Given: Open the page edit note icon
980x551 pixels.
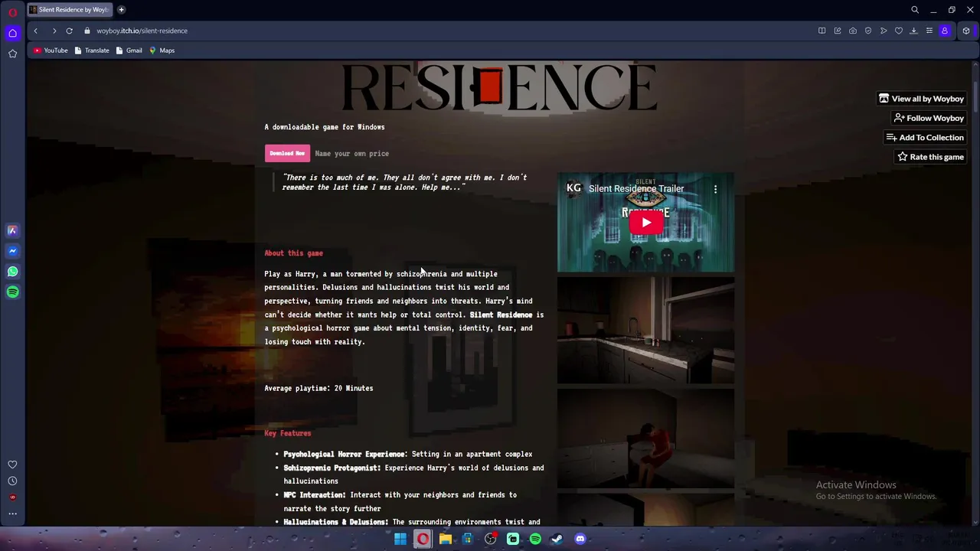Looking at the screenshot, I should pos(837,31).
